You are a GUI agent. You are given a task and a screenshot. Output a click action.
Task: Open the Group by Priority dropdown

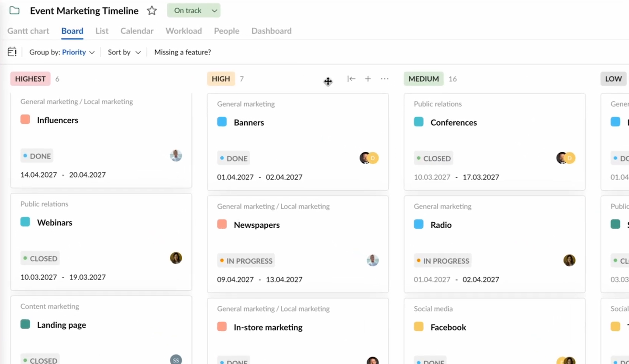(62, 52)
